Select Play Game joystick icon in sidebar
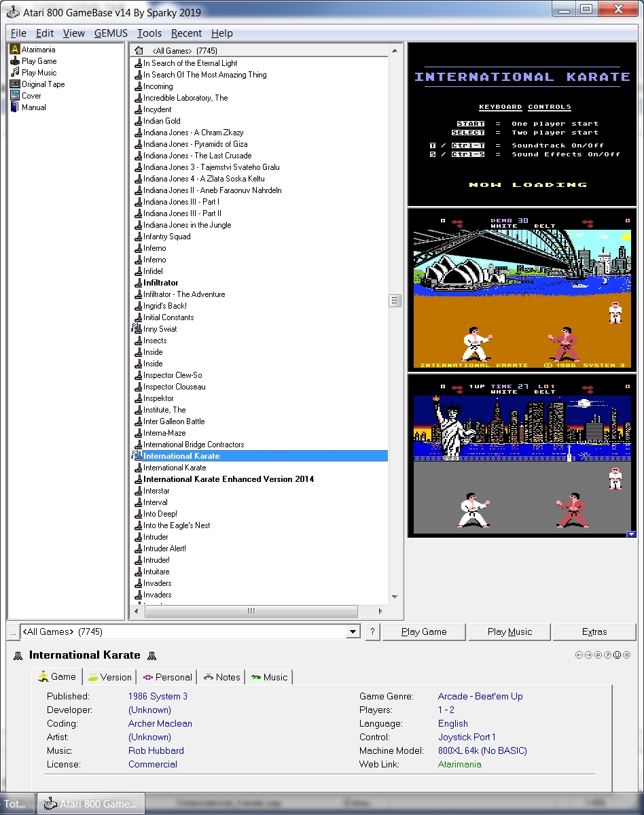 (15, 60)
